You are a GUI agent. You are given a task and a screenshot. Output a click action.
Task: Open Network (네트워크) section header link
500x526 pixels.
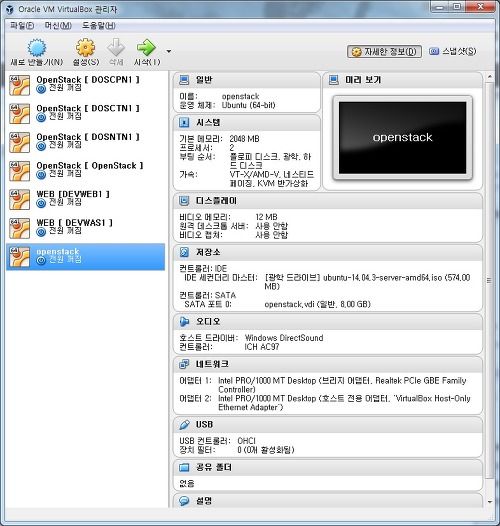coord(212,364)
